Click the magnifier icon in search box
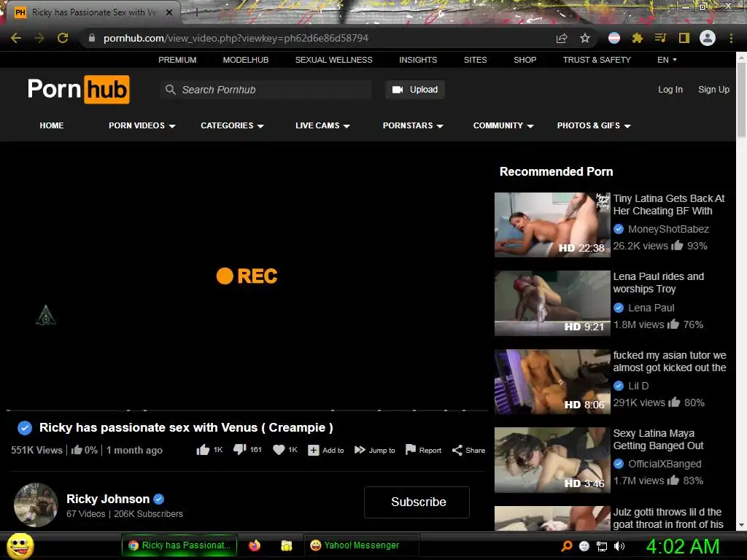This screenshot has height=560, width=747. 171,90
